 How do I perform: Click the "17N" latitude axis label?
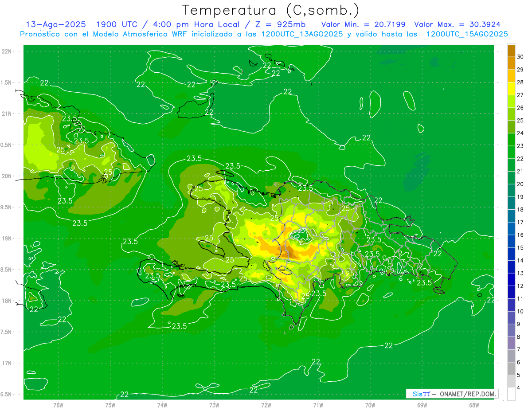(x=7, y=363)
